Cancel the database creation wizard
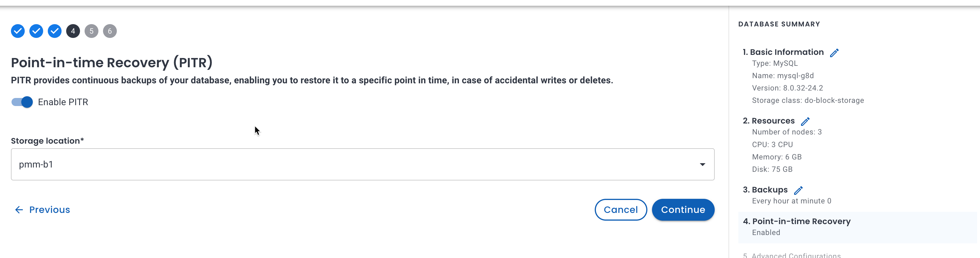Screen dimensions: 980x258 pyautogui.click(x=621, y=209)
